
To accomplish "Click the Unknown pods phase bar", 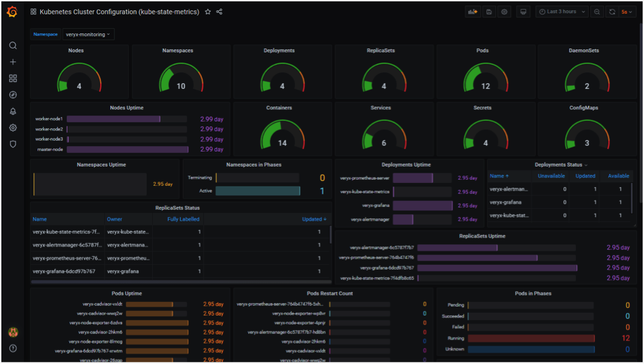I will (x=531, y=349).
